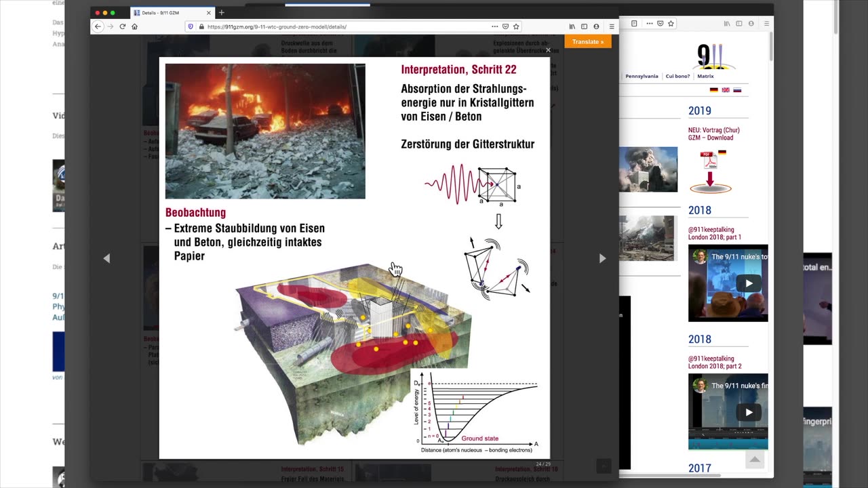The image size is (868, 488).
Task: Open Library in the background window toolbar
Action: tap(727, 24)
